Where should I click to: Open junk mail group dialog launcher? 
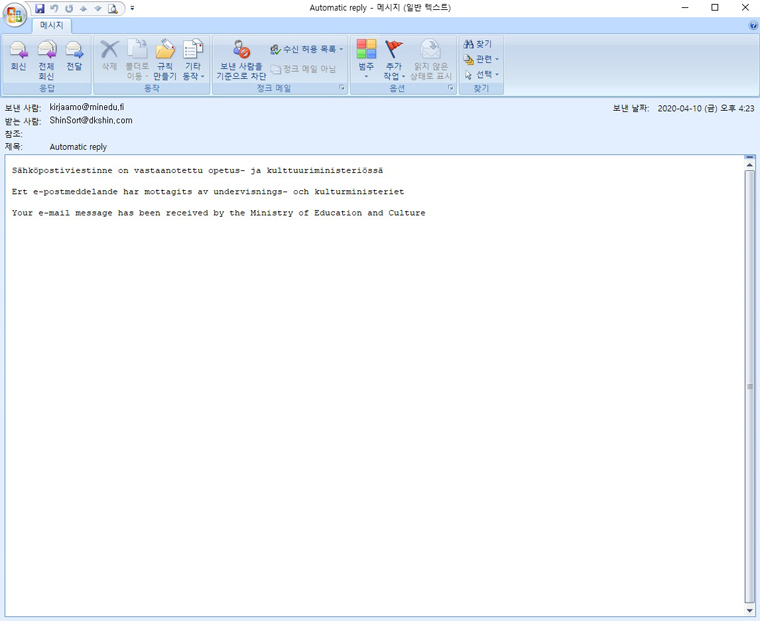(x=342, y=88)
